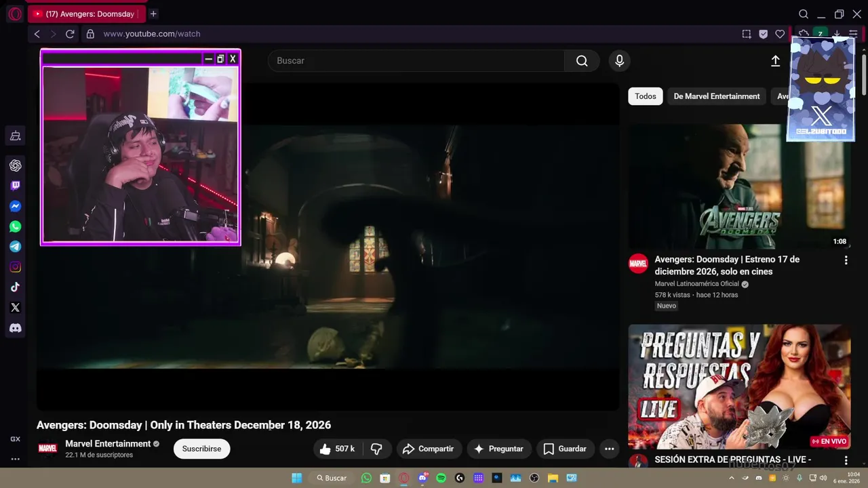Open a new browser tab
868x488 pixels.
point(153,14)
